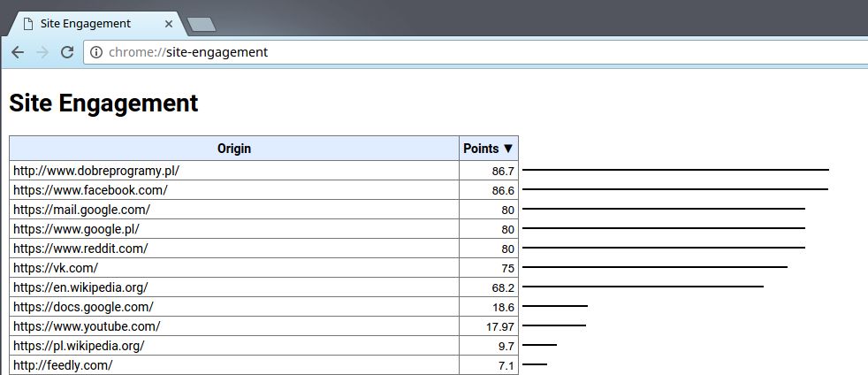Reload the page with refresh icon
The height and width of the screenshot is (375, 868).
point(67,52)
